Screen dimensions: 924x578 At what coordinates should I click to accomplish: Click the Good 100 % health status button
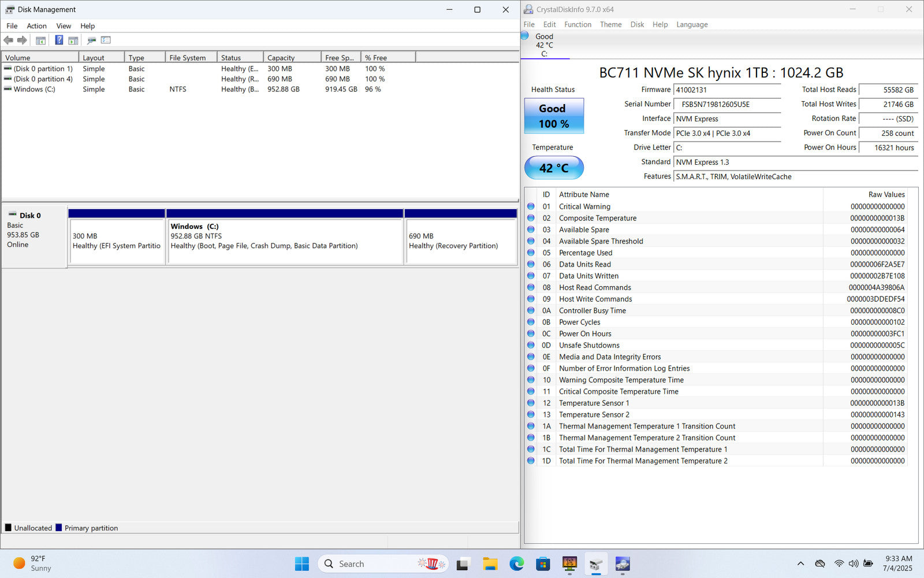click(x=554, y=116)
